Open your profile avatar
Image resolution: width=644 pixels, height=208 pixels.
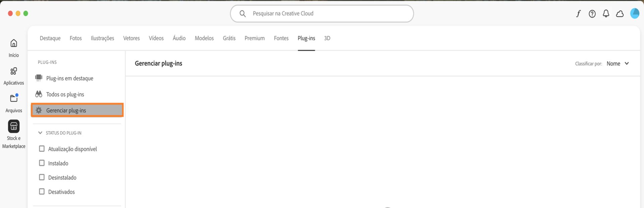point(635,13)
